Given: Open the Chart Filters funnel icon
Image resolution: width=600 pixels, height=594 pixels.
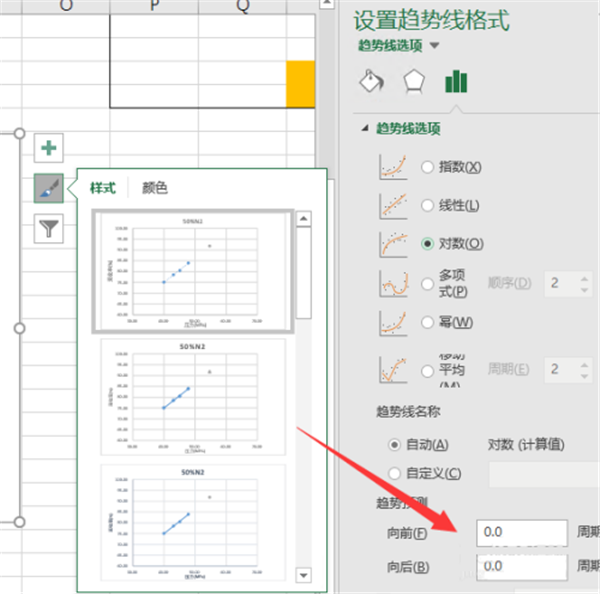Looking at the screenshot, I should click(x=48, y=228).
